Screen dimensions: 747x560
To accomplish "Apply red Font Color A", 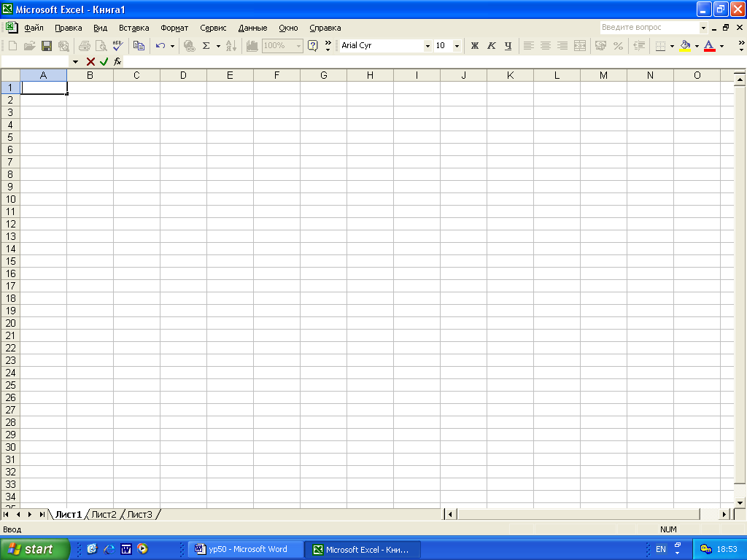I will coord(709,46).
